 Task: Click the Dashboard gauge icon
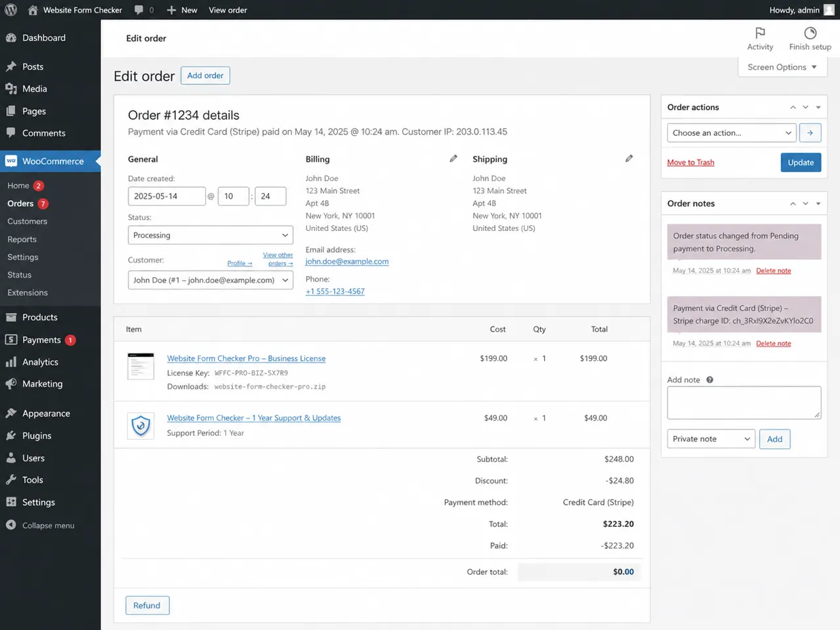coord(11,38)
